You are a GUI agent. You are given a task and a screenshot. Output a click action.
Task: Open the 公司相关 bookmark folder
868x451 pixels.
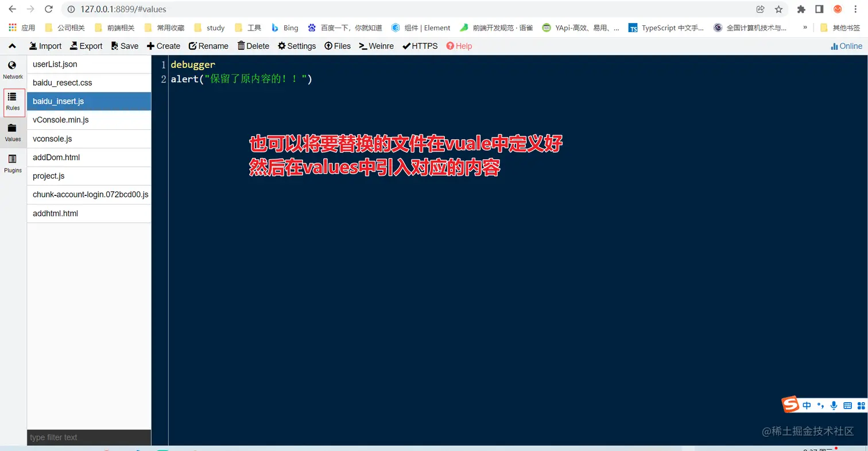point(65,28)
